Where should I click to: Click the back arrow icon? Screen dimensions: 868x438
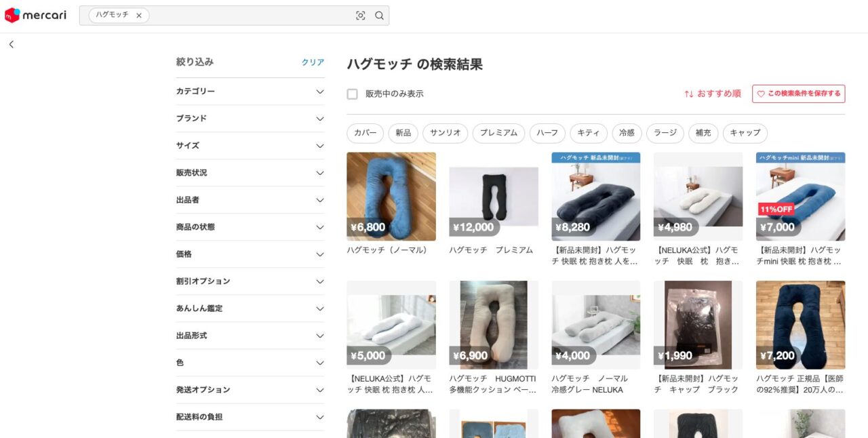tap(12, 44)
